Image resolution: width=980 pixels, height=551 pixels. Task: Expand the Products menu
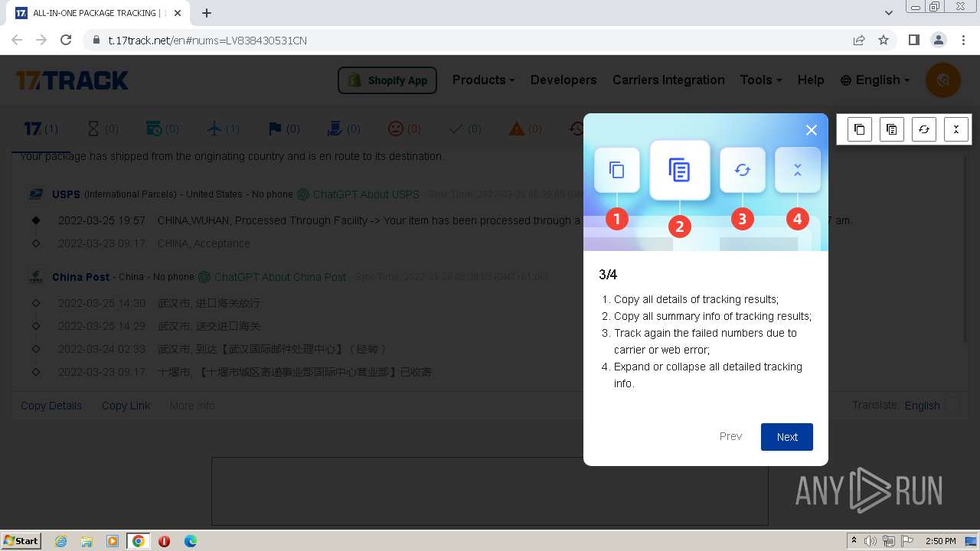click(x=483, y=80)
